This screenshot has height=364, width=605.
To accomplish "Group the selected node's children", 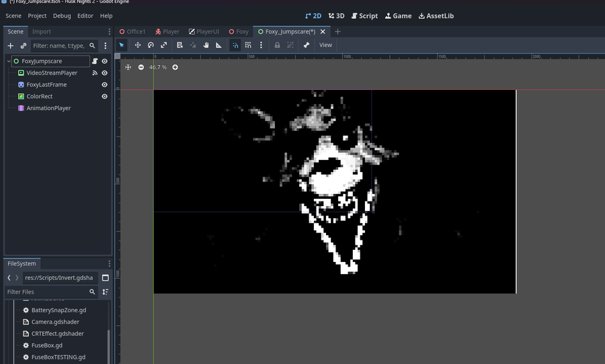I will point(290,45).
